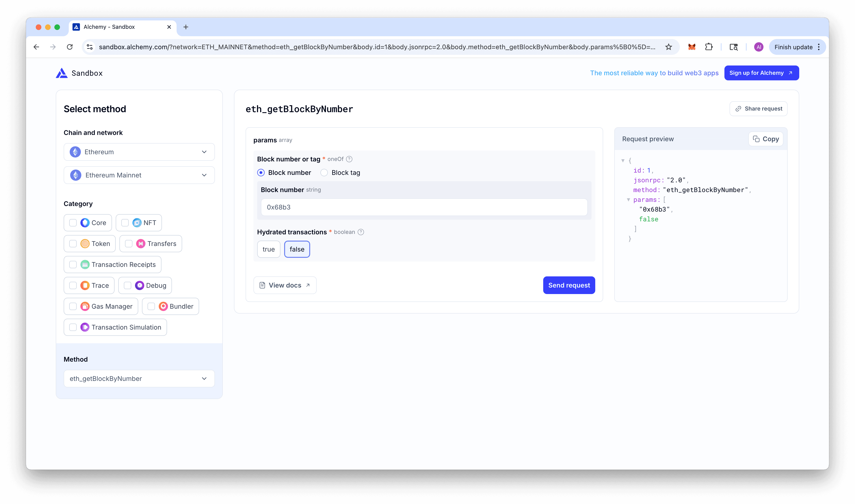This screenshot has width=855, height=504.
Task: Click the help icon beside boolean
Action: 361,232
